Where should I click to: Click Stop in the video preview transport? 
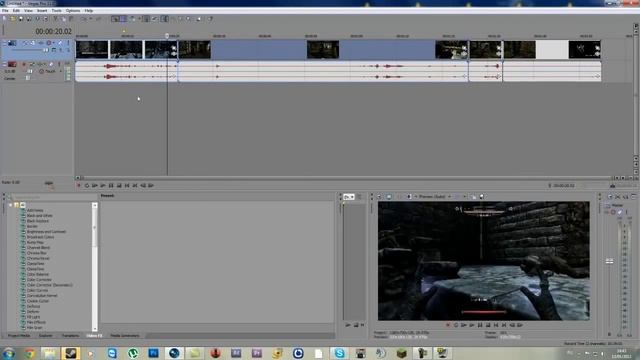click(x=488, y=325)
